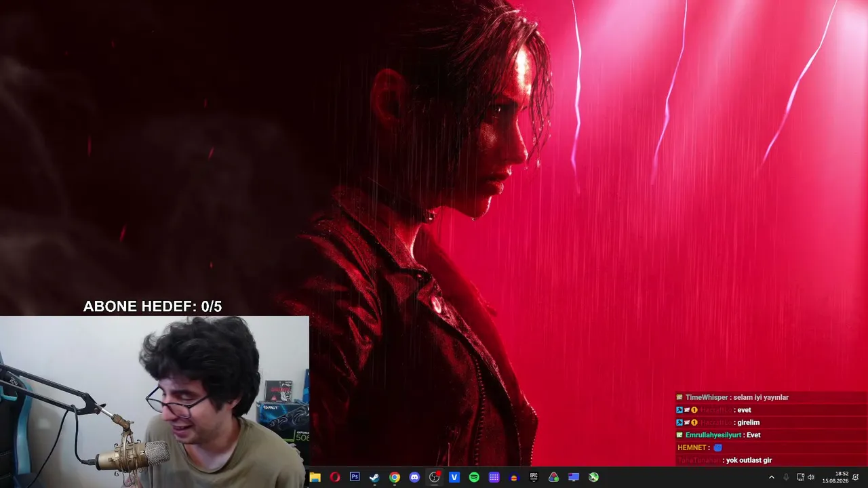Click the microphone tray icon

[x=786, y=477]
